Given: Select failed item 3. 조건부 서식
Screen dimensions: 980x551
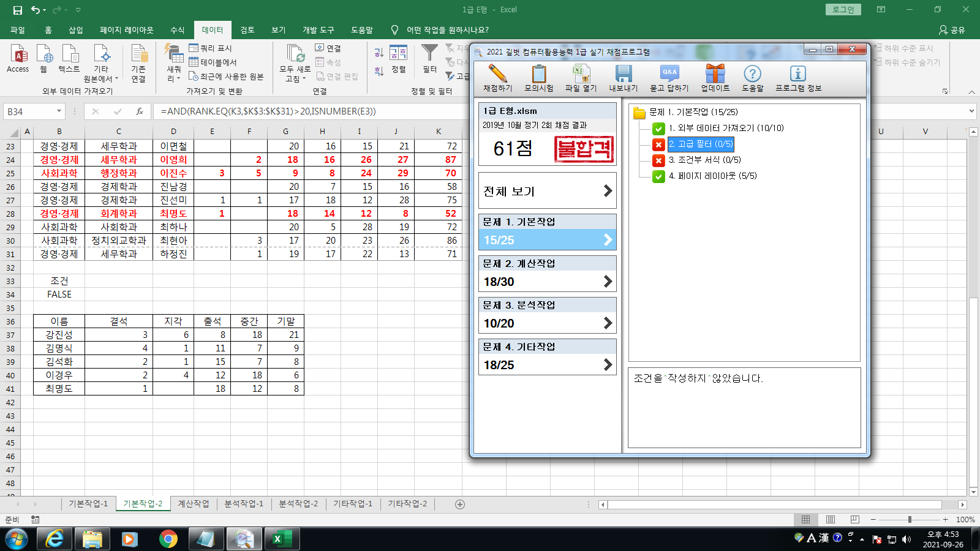Looking at the screenshot, I should [x=704, y=160].
